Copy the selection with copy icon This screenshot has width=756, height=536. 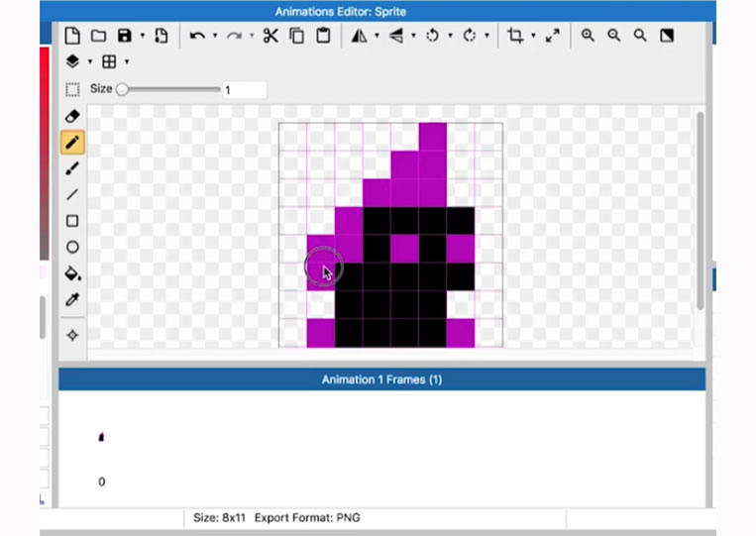point(296,36)
